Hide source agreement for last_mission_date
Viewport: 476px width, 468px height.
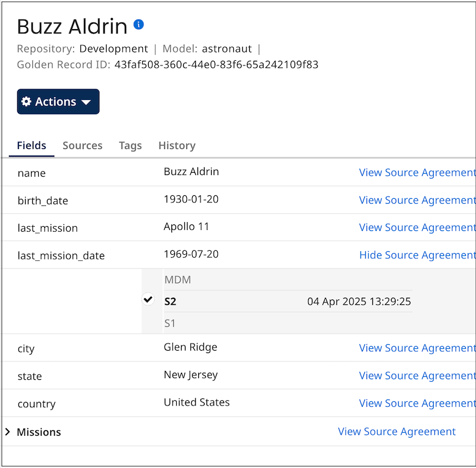tap(416, 255)
